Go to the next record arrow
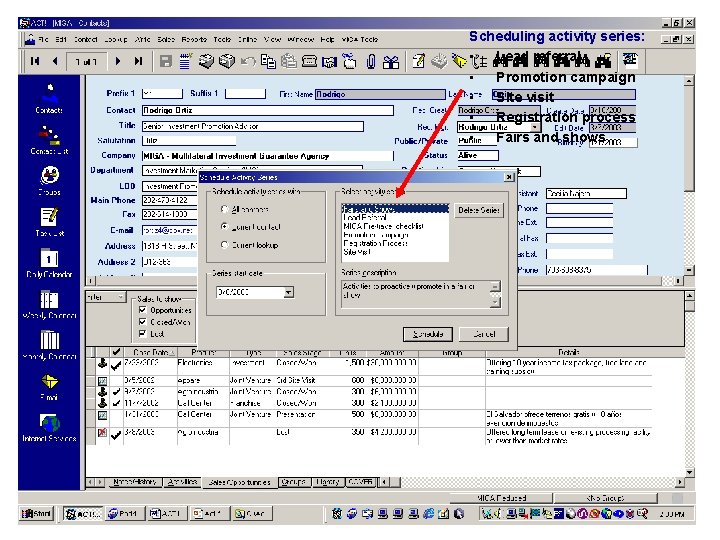 118,61
